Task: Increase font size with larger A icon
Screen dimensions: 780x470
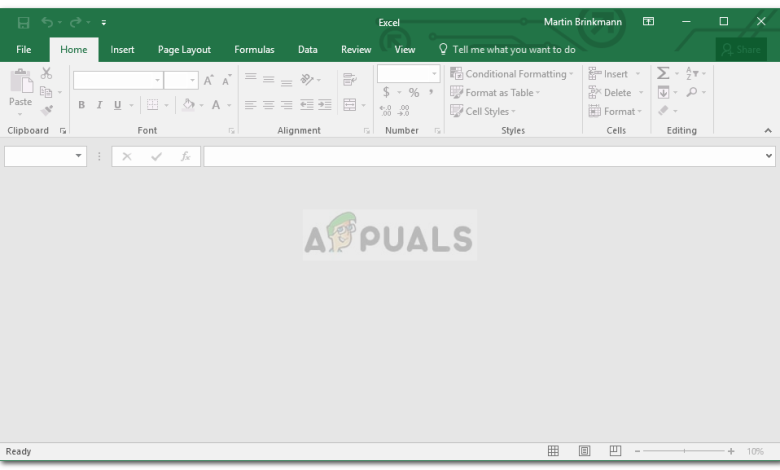Action: coord(208,80)
